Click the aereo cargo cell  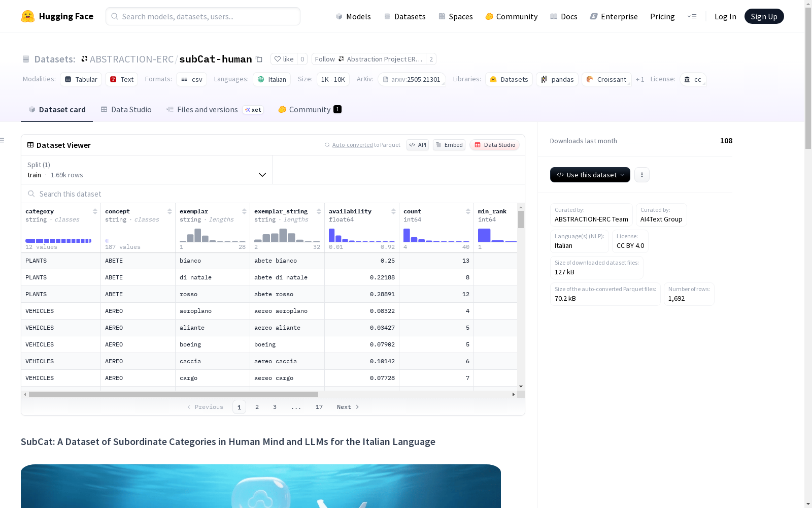[287, 378]
